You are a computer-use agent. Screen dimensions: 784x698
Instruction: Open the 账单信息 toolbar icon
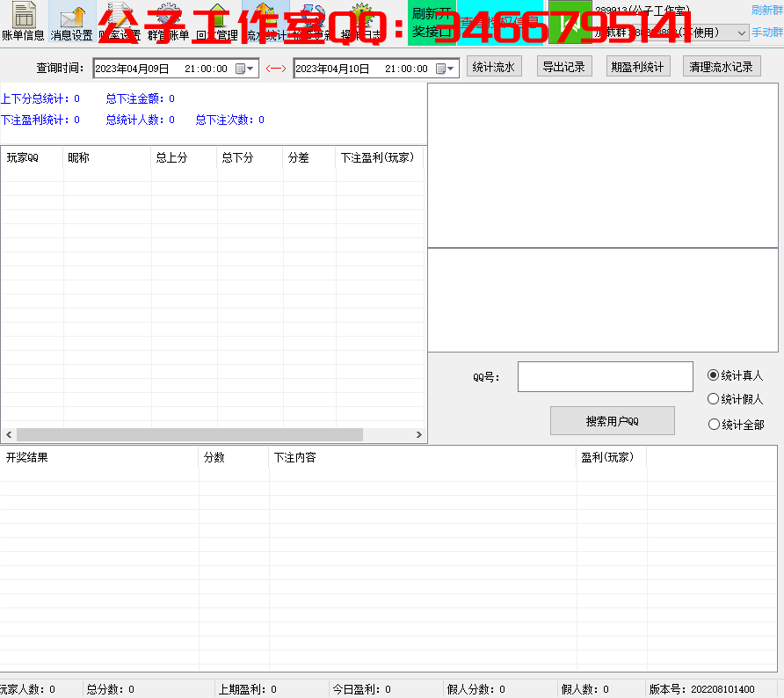[x=23, y=21]
